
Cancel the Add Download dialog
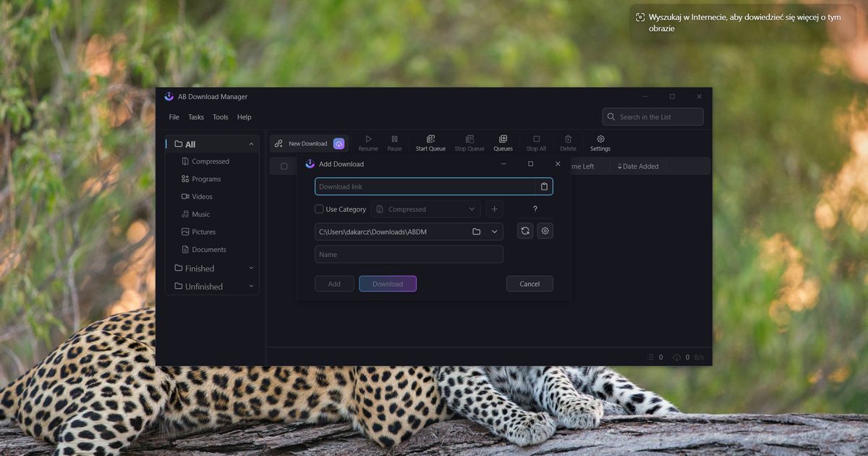[x=529, y=283]
